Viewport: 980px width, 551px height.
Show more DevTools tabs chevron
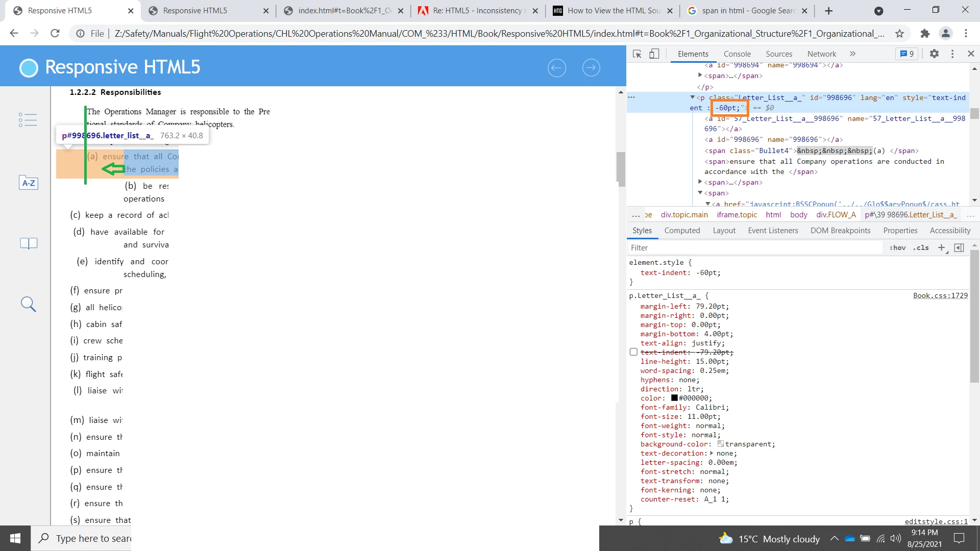(852, 54)
